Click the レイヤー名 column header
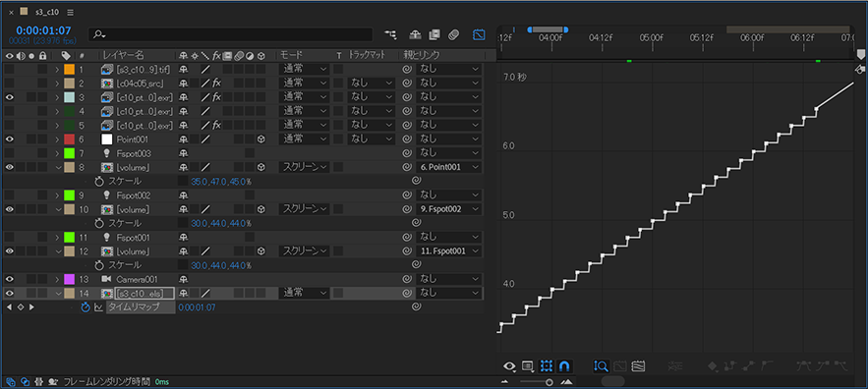Viewport: 868px width, 389px height. click(124, 55)
